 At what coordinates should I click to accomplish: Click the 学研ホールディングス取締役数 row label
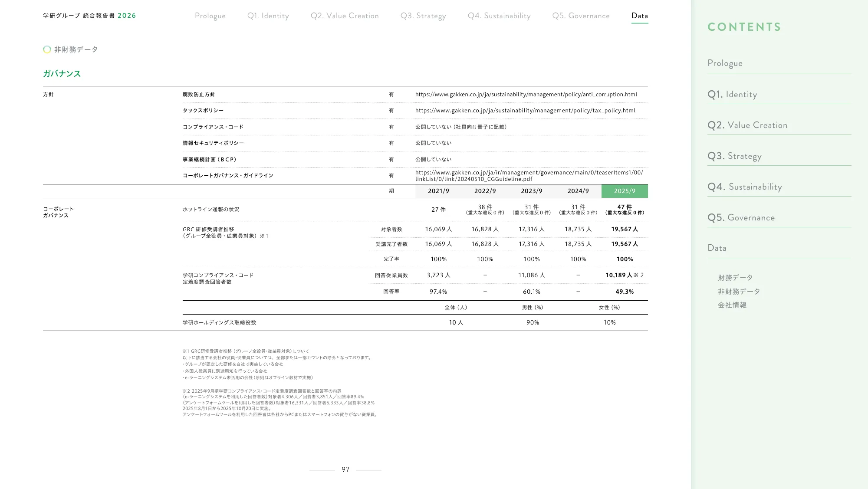[219, 323]
